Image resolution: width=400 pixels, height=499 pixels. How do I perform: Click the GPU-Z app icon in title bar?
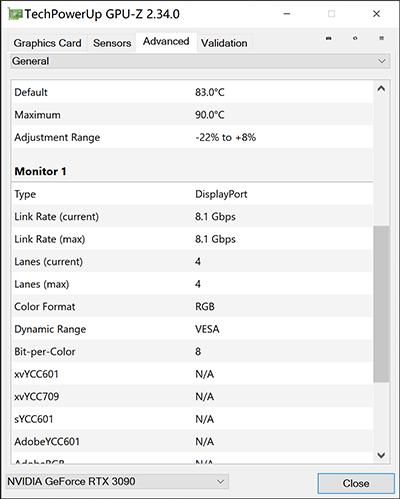[15, 14]
